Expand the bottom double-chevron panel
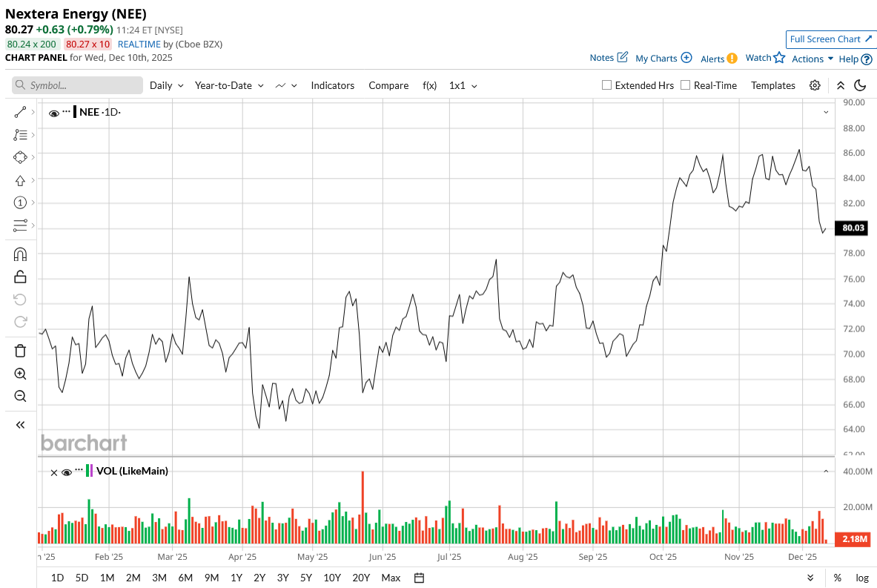Screen dimensions: 877x588 [x=810, y=578]
